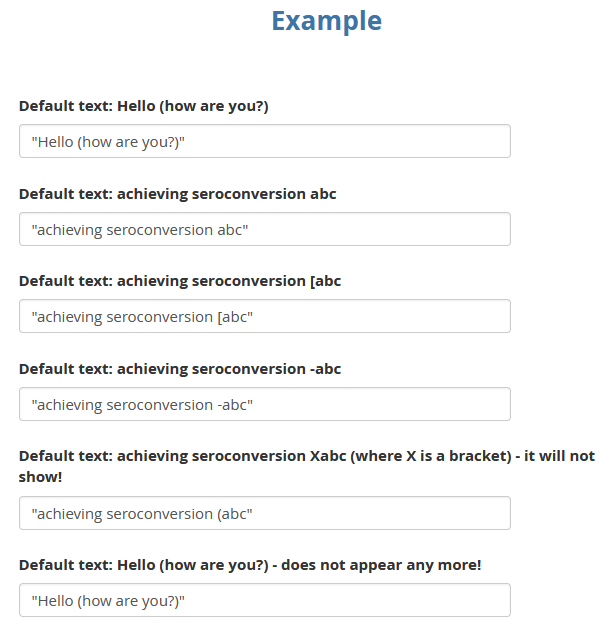Click the text field below the "[abc" label

264,316
